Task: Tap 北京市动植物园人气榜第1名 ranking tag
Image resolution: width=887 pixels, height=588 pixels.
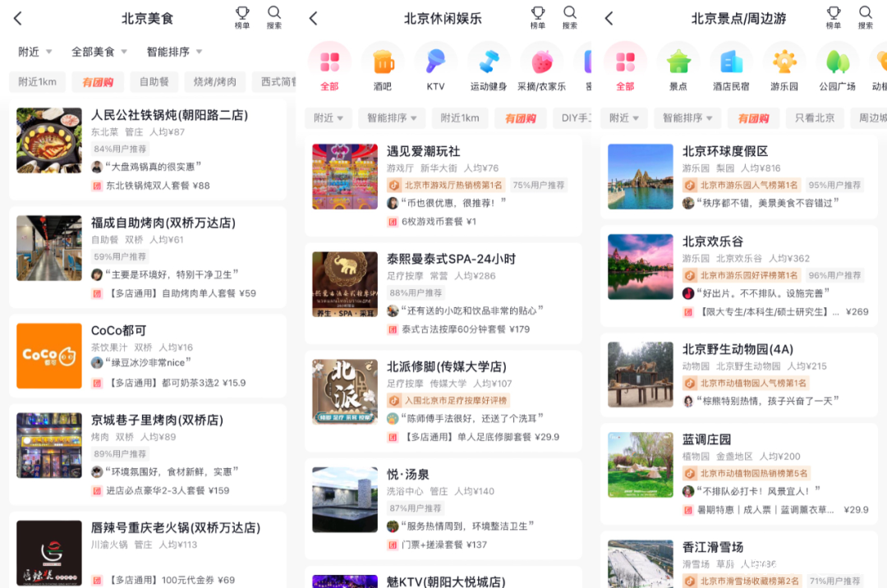Action: (x=746, y=384)
